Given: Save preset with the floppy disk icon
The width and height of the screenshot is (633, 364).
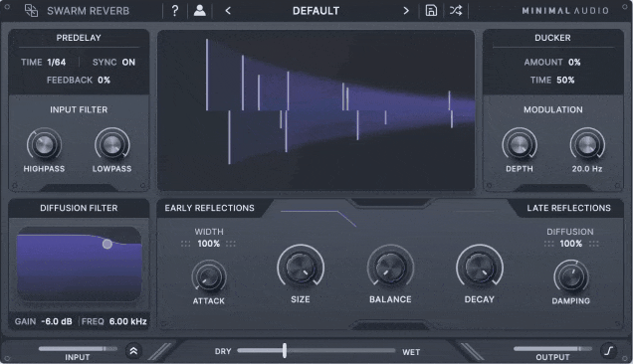Looking at the screenshot, I should [431, 11].
